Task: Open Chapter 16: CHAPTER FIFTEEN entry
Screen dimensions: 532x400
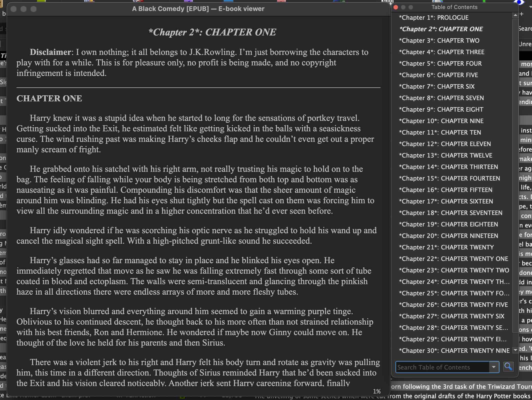Action: (x=445, y=190)
